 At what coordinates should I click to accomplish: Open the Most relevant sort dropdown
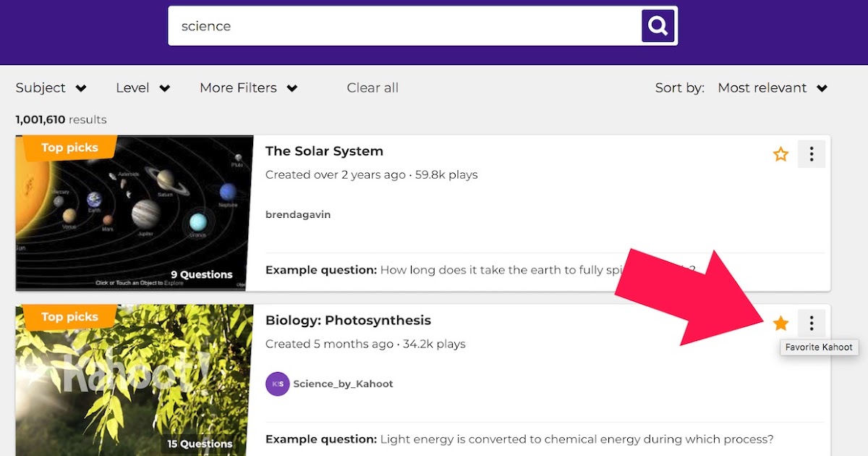point(773,88)
